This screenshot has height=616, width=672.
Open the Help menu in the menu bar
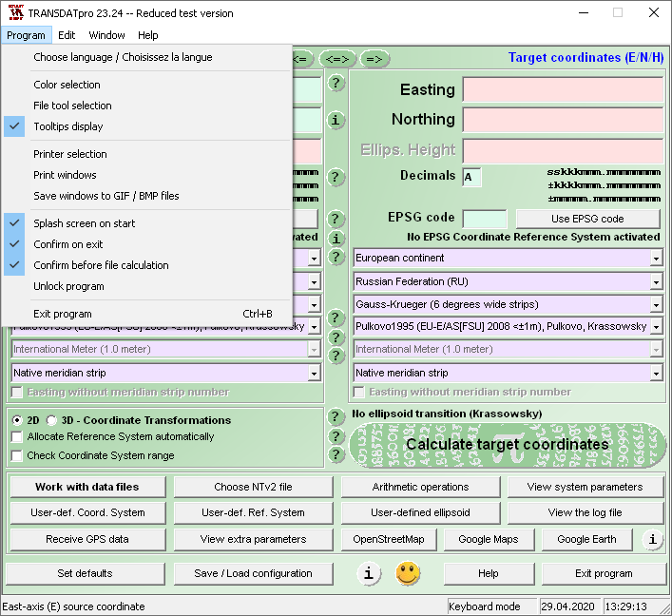148,35
